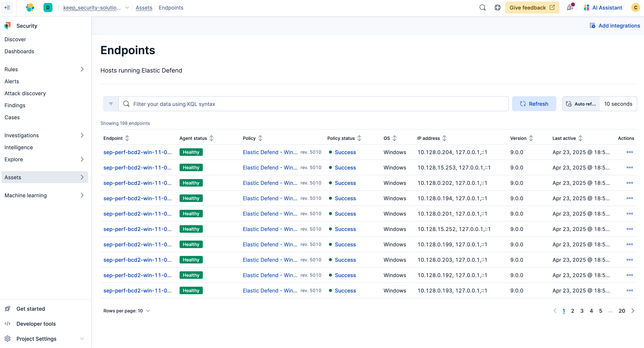Go to Attack discovery page
The image size is (644, 348).
[x=25, y=93]
